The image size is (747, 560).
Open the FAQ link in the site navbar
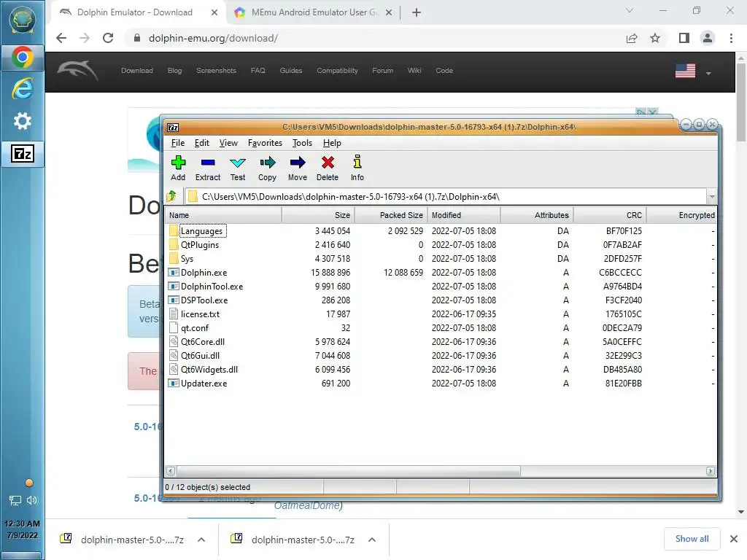pyautogui.click(x=258, y=71)
